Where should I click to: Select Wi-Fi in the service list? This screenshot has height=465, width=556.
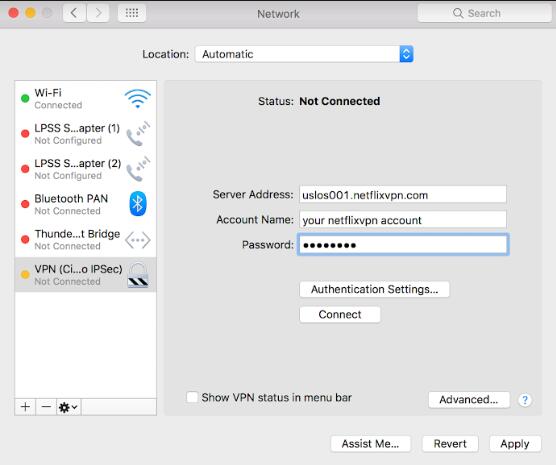point(85,99)
